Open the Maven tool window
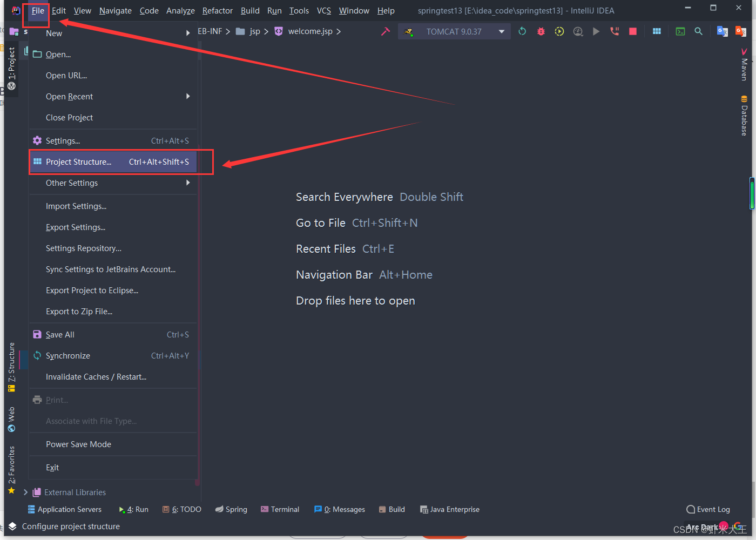 point(744,64)
